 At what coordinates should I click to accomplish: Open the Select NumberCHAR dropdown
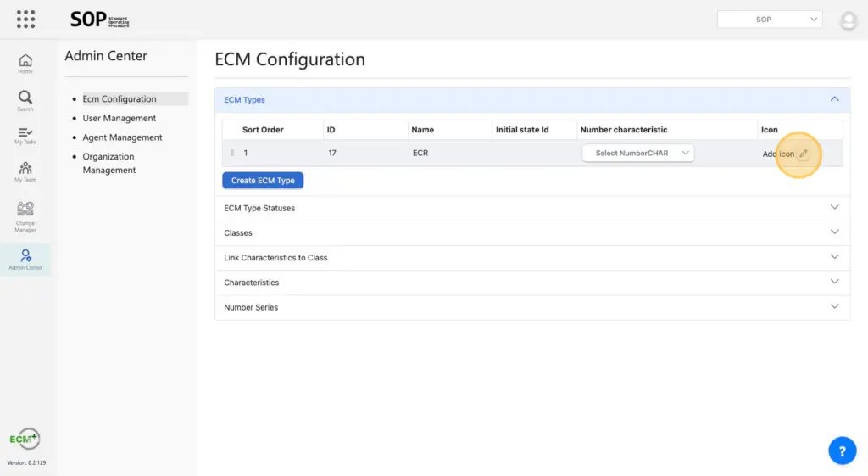[x=637, y=154]
